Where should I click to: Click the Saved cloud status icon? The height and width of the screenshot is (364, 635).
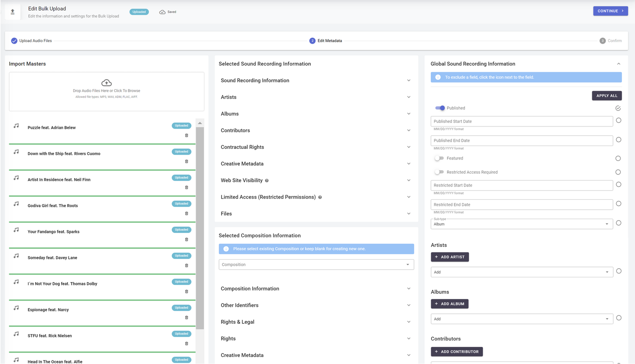[162, 12]
